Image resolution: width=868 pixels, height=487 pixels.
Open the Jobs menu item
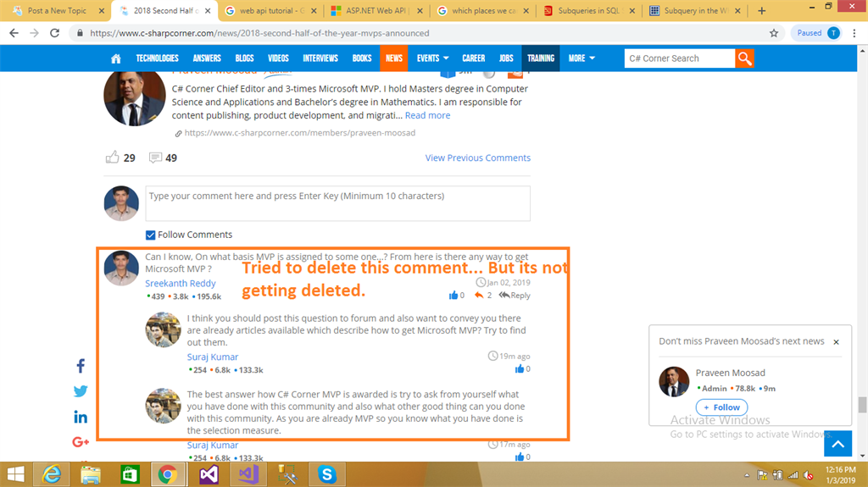506,58
